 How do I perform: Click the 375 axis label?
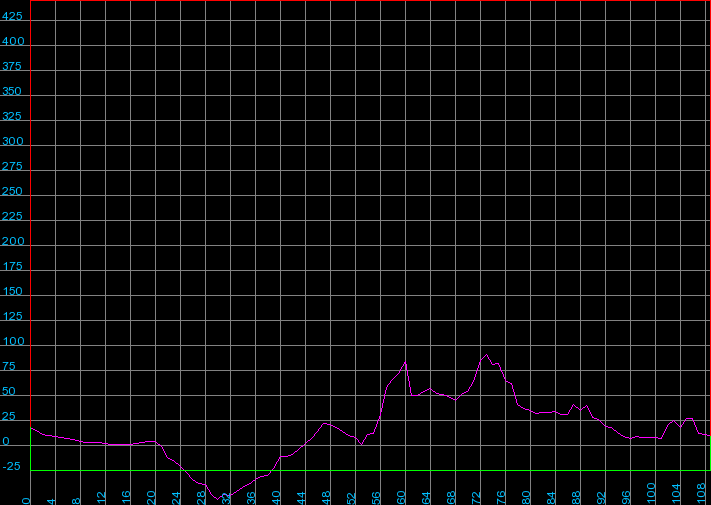click(x=12, y=66)
